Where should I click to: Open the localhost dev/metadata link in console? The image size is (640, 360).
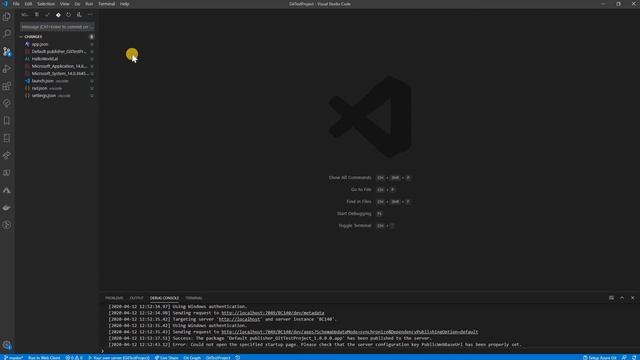273,313
